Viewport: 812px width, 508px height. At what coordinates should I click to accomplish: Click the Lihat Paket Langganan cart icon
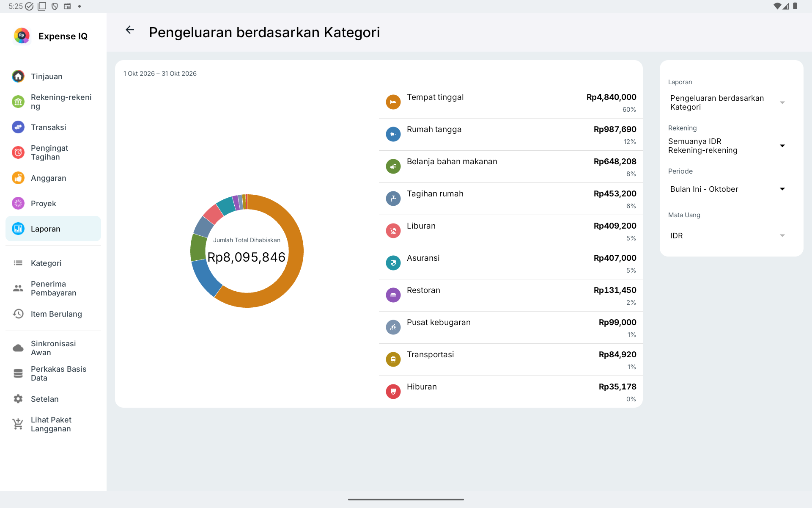point(18,424)
